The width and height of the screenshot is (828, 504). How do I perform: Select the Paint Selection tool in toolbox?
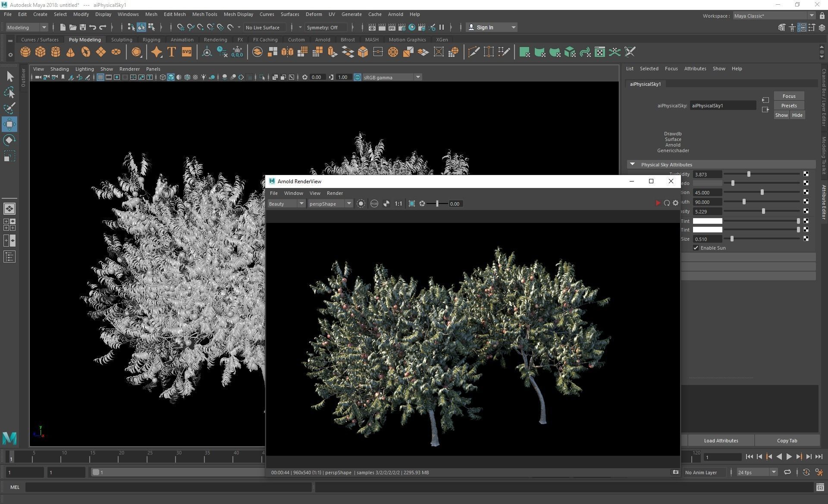pyautogui.click(x=9, y=108)
